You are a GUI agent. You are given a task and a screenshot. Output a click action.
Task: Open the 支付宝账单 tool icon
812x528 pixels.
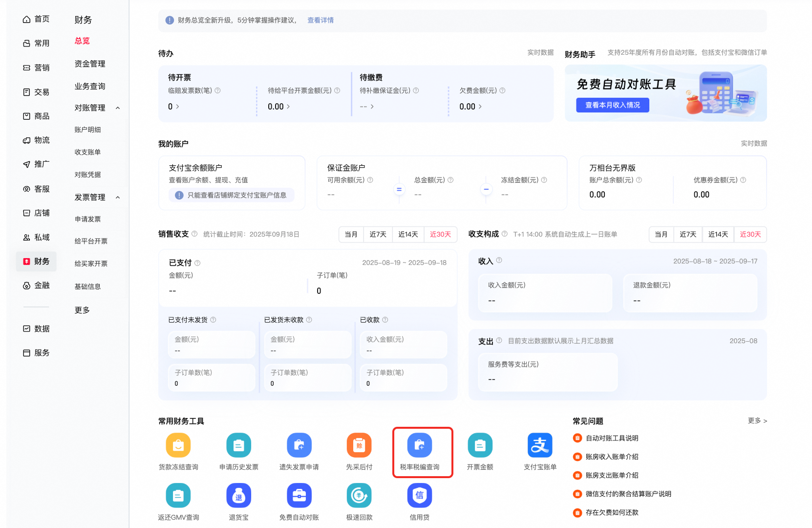click(x=540, y=445)
